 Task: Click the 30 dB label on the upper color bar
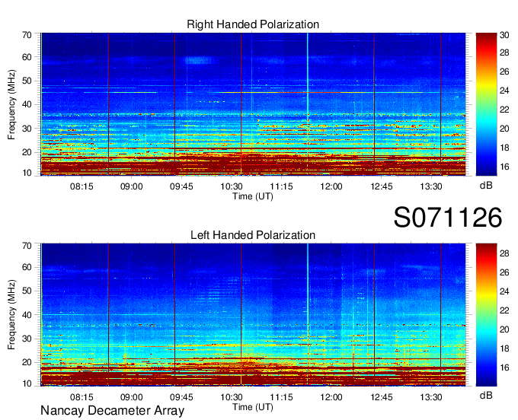coord(504,35)
